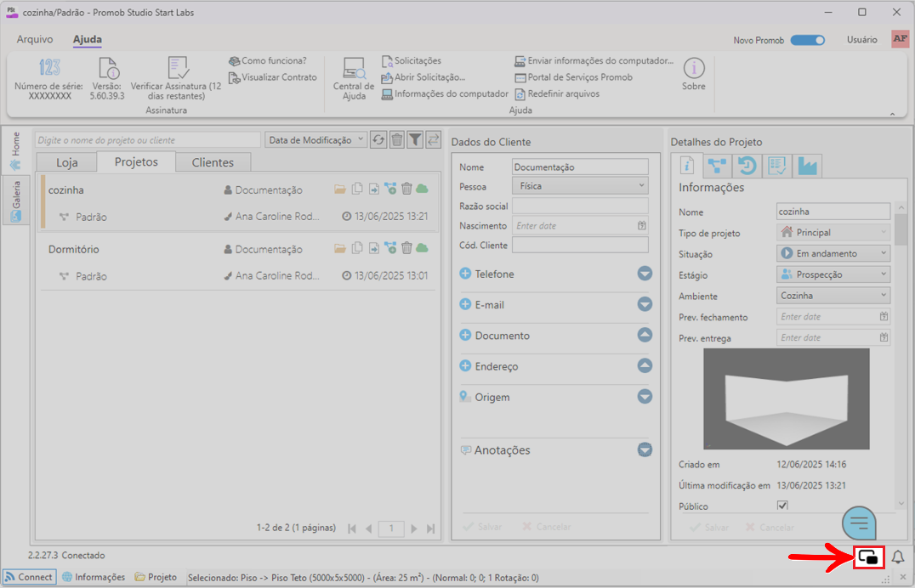Open the Arquivo menu tab
This screenshot has height=588, width=915.
pos(34,40)
